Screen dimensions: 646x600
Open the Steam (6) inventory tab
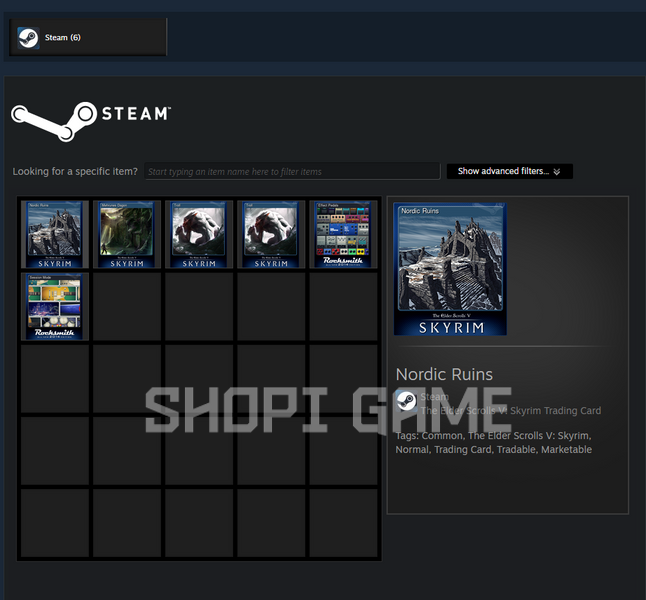[x=88, y=37]
